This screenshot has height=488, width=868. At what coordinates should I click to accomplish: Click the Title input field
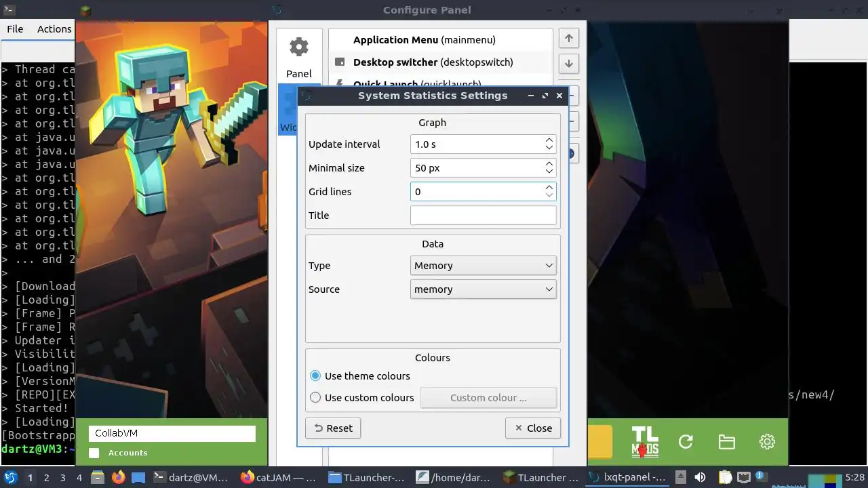tap(484, 216)
